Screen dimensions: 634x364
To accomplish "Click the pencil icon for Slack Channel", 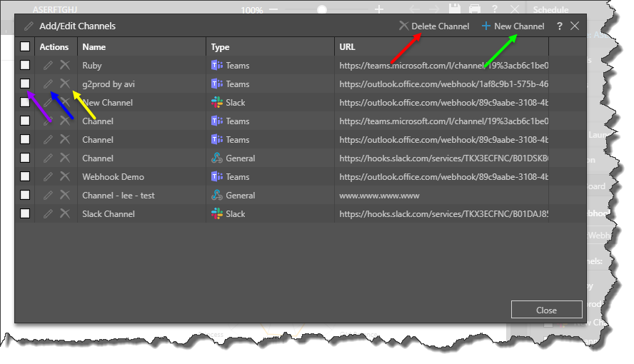I will pos(48,213).
